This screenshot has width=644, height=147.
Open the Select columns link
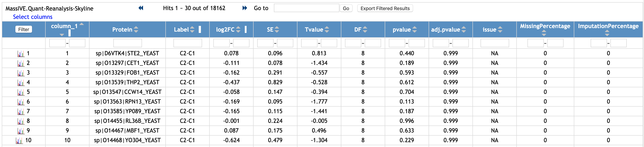click(x=32, y=17)
